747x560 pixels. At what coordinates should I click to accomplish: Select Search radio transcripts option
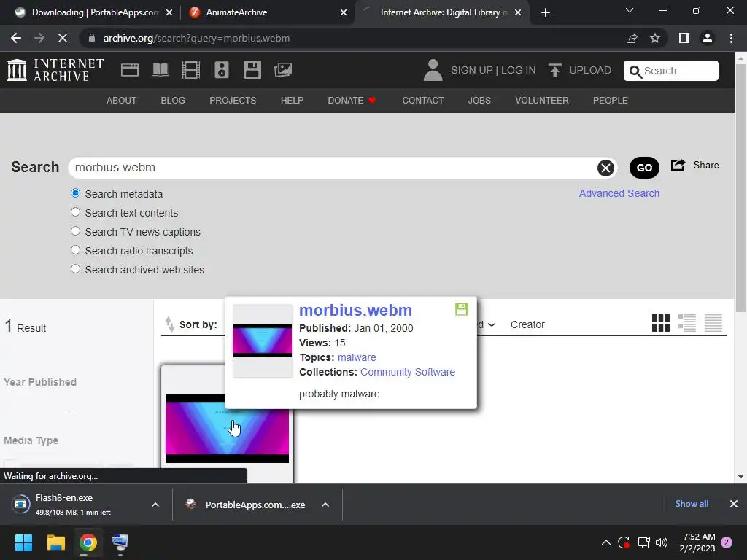tap(75, 250)
